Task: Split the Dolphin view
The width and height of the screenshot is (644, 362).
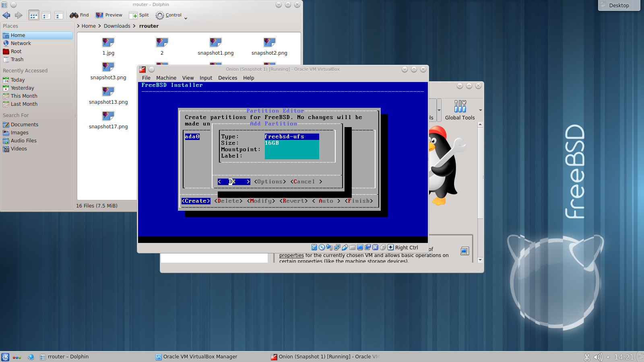Action: coord(139,15)
